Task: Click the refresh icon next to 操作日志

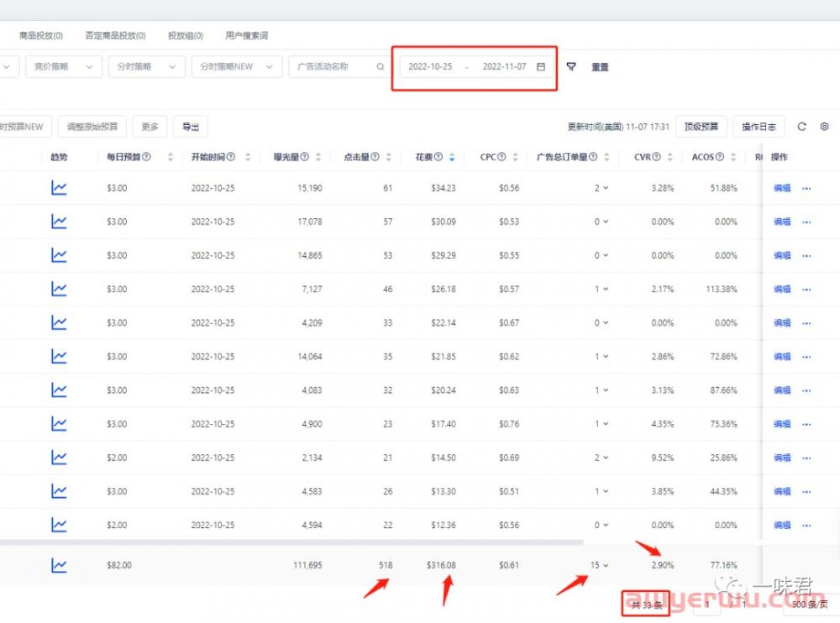Action: (x=801, y=127)
